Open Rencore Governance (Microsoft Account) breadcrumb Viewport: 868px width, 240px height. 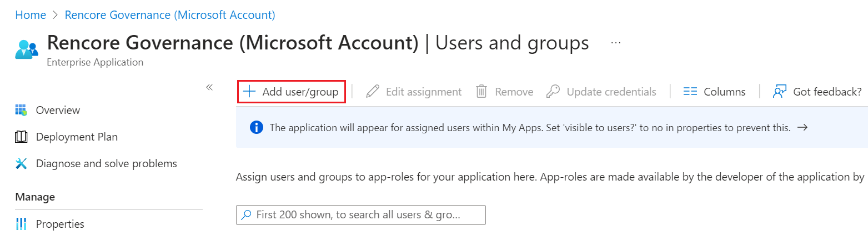(170, 15)
